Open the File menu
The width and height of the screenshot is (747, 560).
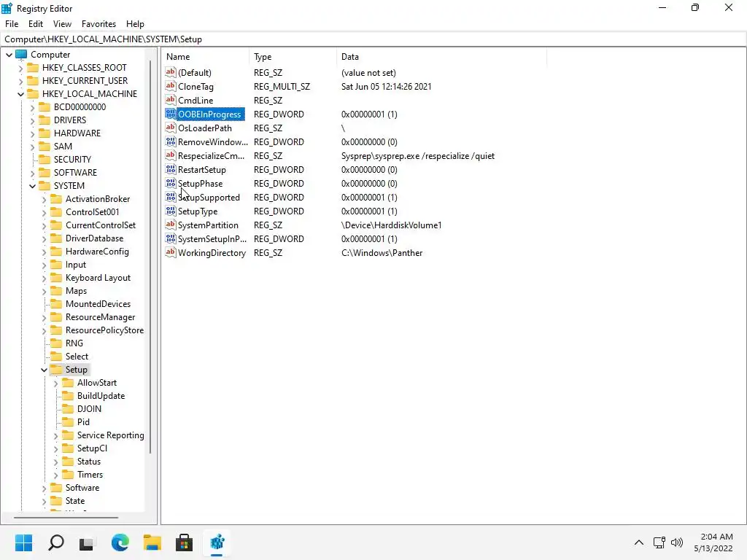click(x=12, y=24)
